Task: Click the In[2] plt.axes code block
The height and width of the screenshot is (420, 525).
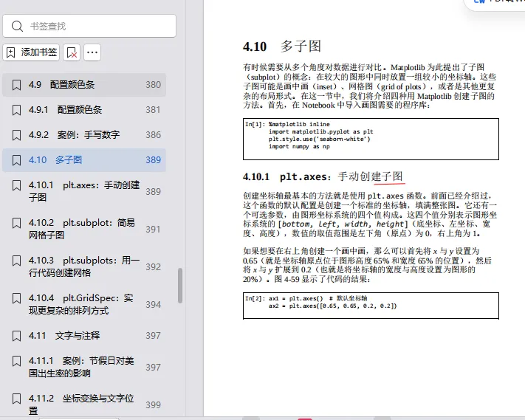Action: [371, 306]
